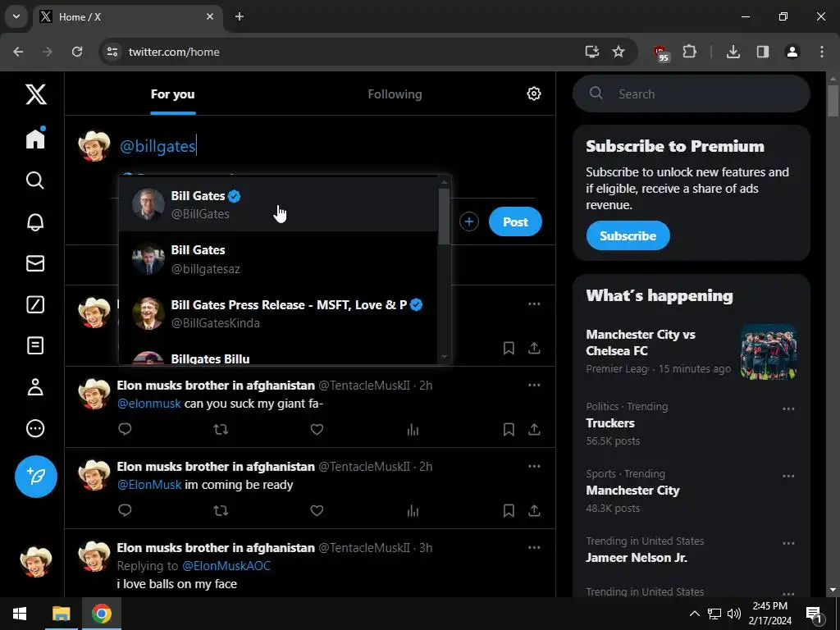Open the Chrome tab search dropdown arrow

pos(16,16)
